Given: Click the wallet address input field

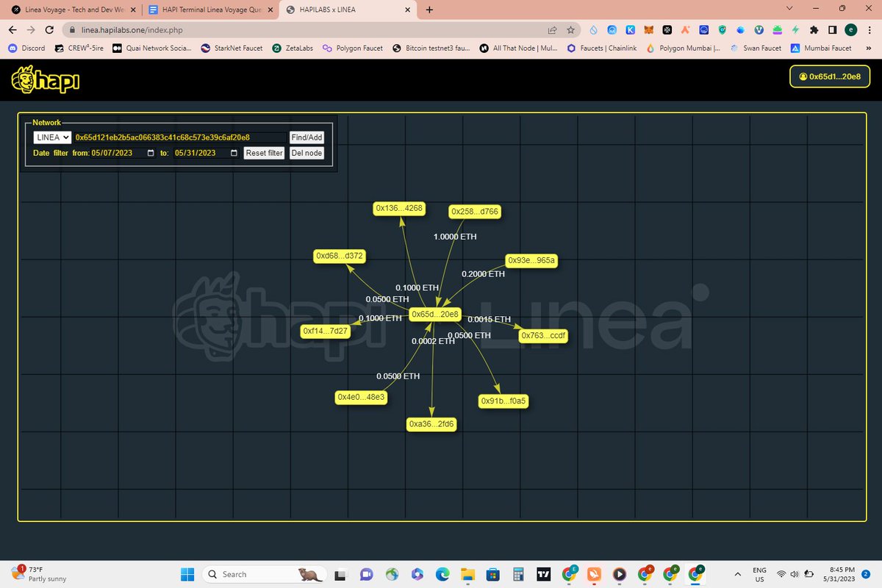Looking at the screenshot, I should (x=180, y=137).
